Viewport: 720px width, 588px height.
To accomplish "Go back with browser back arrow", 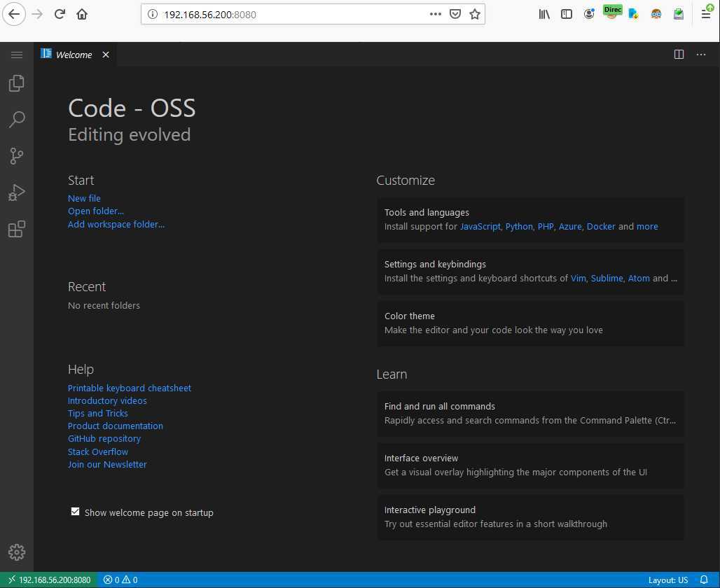I will point(14,14).
